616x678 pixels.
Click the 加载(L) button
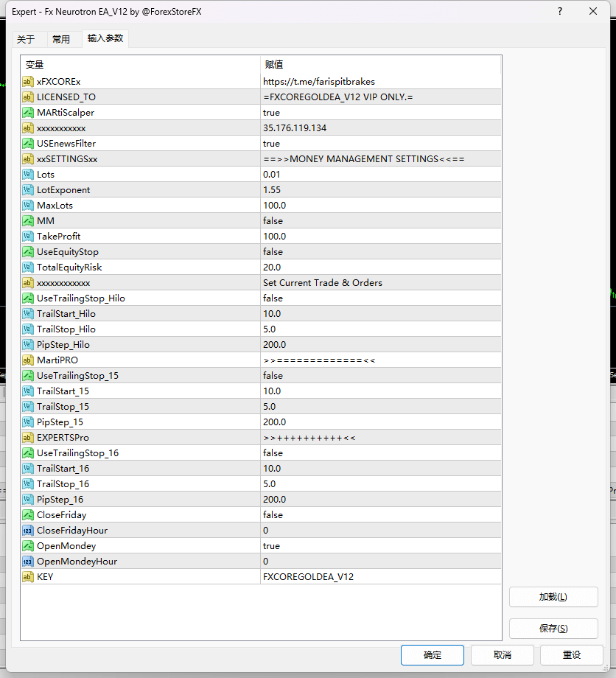(553, 597)
